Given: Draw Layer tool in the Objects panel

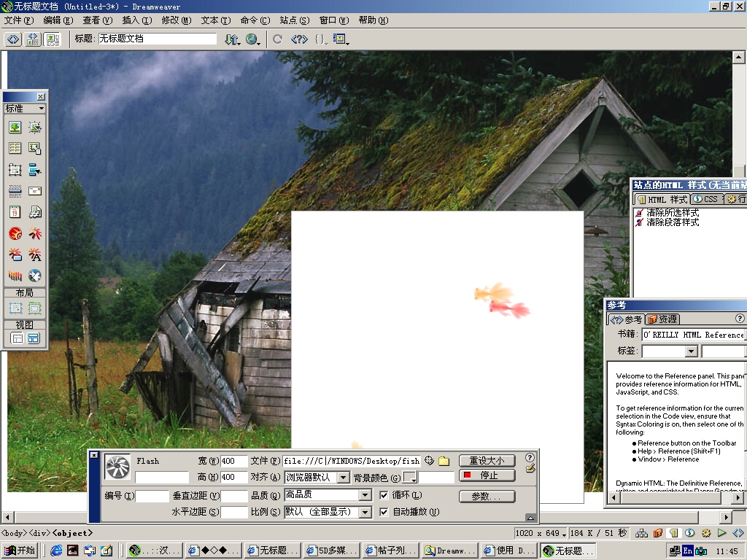Looking at the screenshot, I should pos(15,169).
